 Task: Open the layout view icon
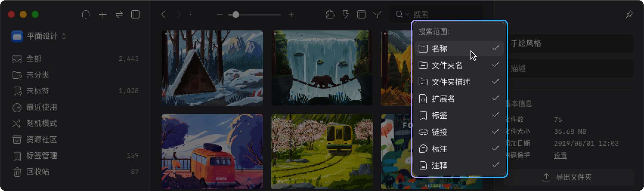click(x=361, y=14)
